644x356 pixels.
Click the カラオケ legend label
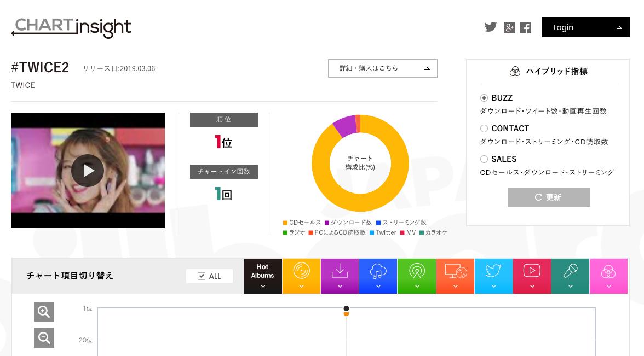point(436,232)
